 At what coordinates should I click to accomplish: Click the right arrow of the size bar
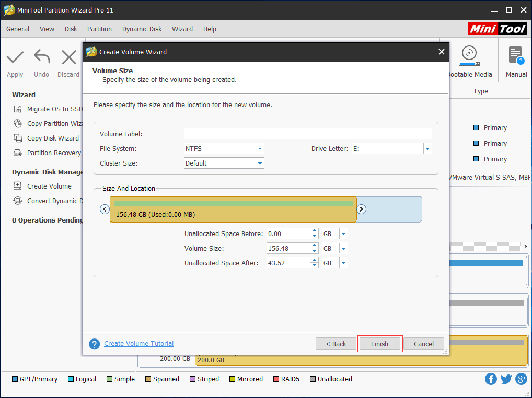[x=361, y=209]
